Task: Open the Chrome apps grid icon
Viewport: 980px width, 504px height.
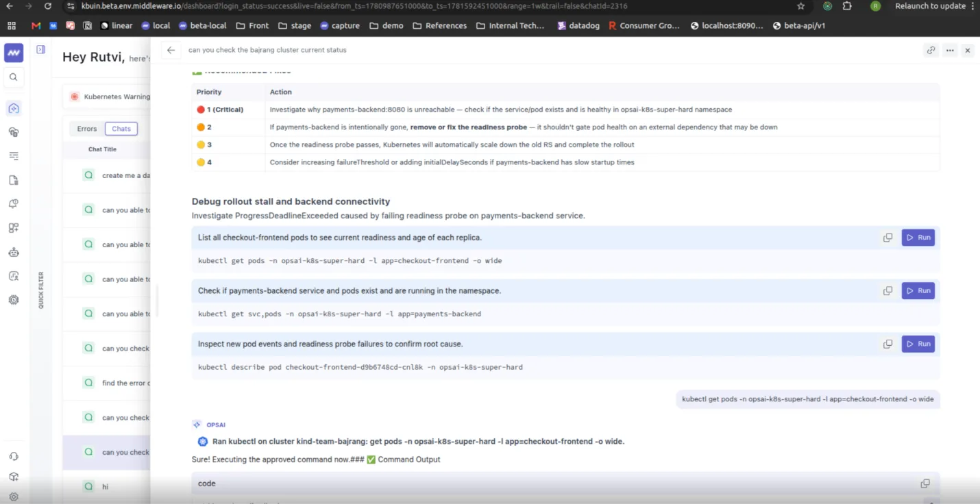Action: (12, 26)
